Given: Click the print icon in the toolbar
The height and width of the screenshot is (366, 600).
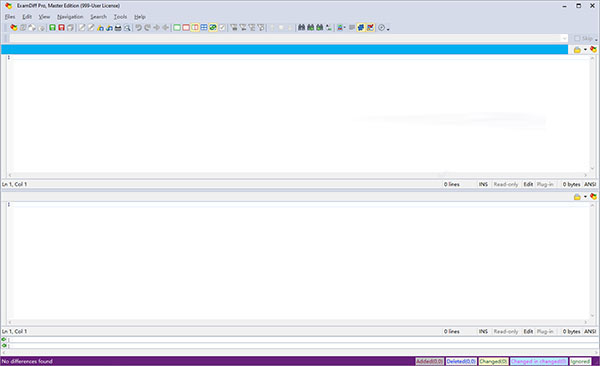Looking at the screenshot, I should coord(118,28).
